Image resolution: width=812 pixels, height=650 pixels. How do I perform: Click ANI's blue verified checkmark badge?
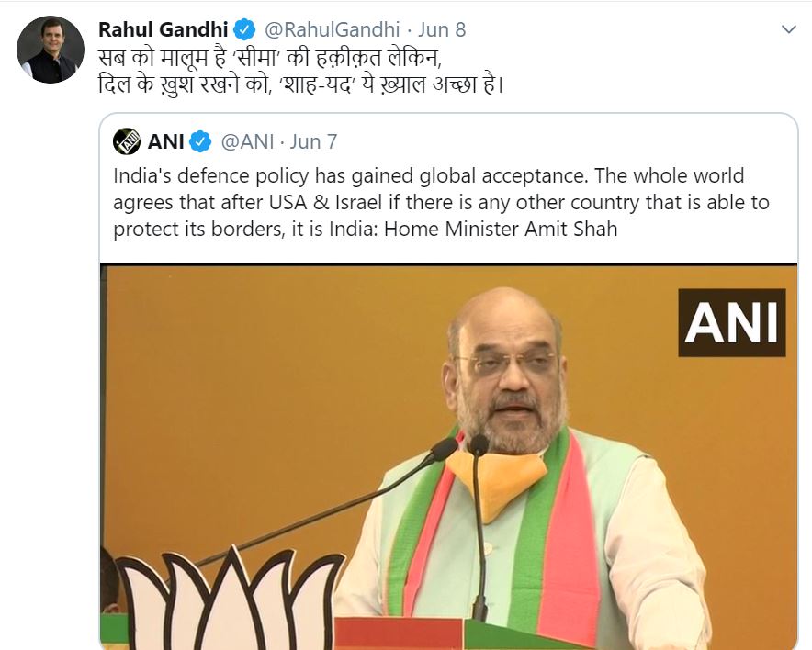pos(200,141)
